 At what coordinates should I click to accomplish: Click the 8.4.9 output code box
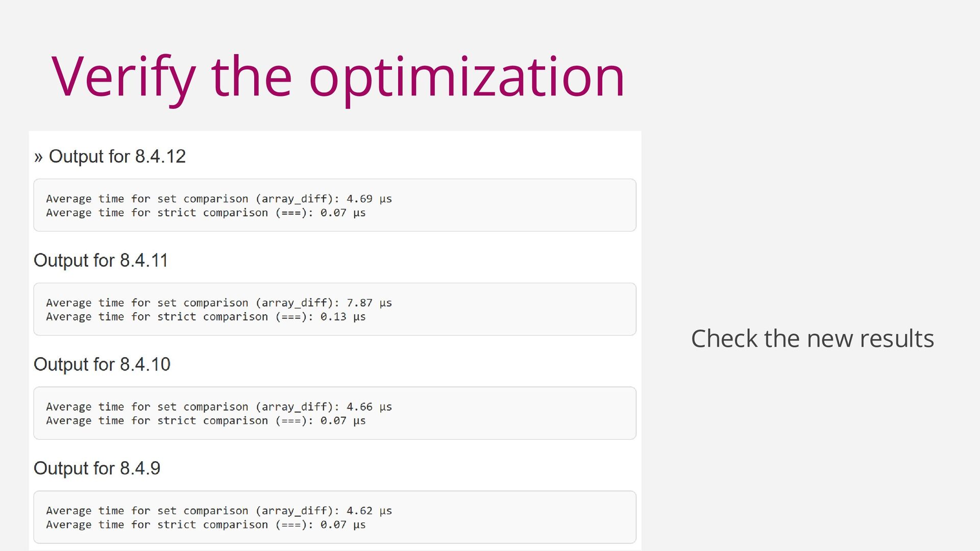[510, 517]
